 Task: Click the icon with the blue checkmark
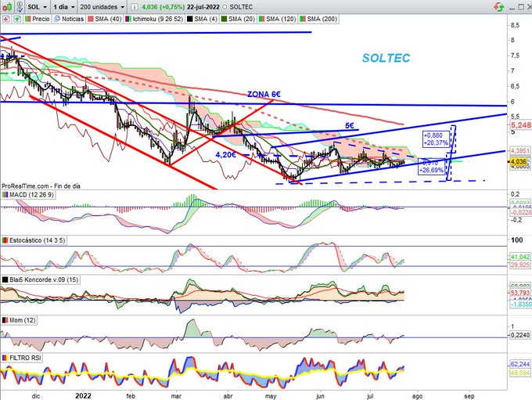[x=20, y=6]
